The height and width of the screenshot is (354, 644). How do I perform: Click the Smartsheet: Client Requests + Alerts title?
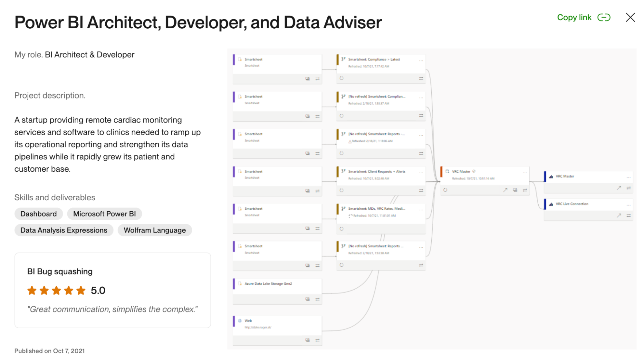pyautogui.click(x=377, y=172)
